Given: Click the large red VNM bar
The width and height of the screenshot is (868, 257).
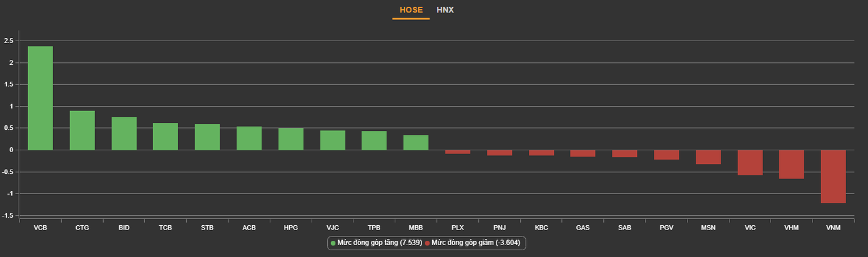Looking at the screenshot, I should coord(833,177).
